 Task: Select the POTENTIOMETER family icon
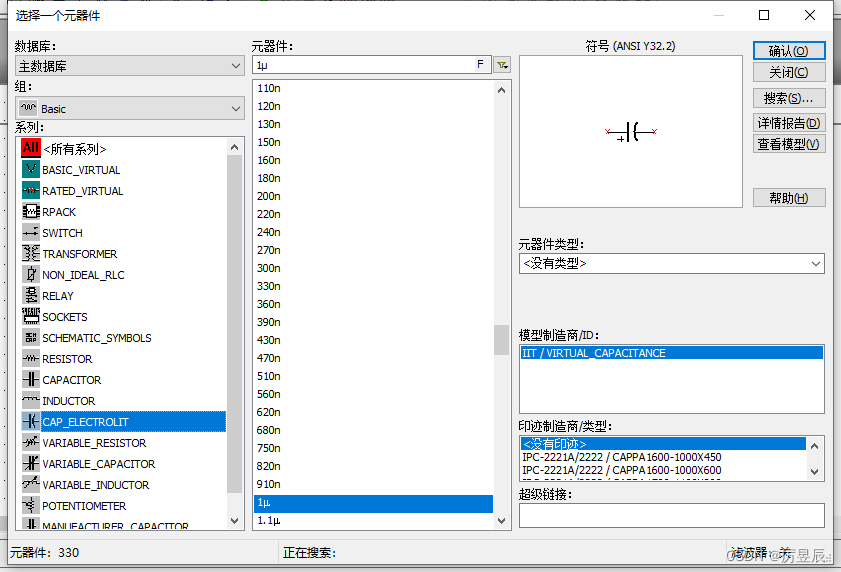tap(31, 506)
